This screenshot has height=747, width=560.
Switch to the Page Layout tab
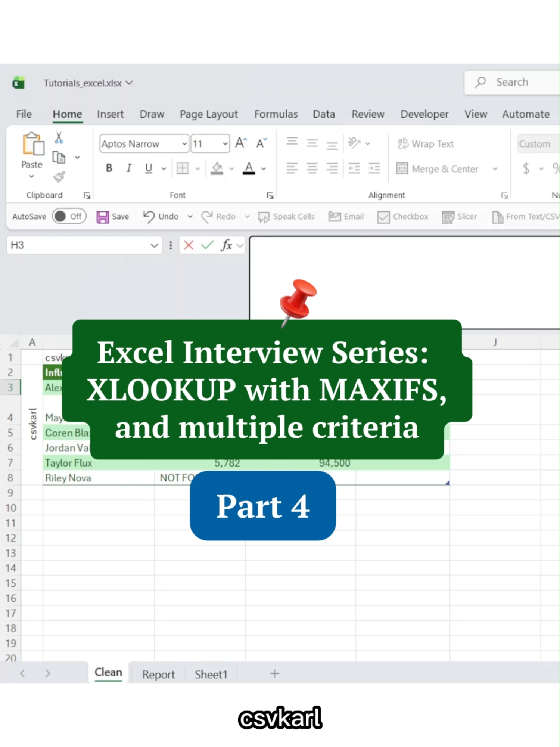coord(209,114)
